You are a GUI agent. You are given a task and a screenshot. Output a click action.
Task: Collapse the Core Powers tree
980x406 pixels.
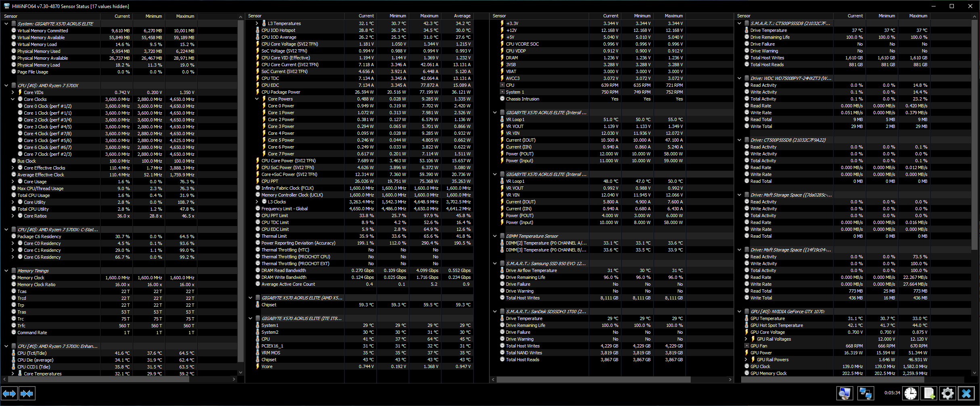click(257, 99)
